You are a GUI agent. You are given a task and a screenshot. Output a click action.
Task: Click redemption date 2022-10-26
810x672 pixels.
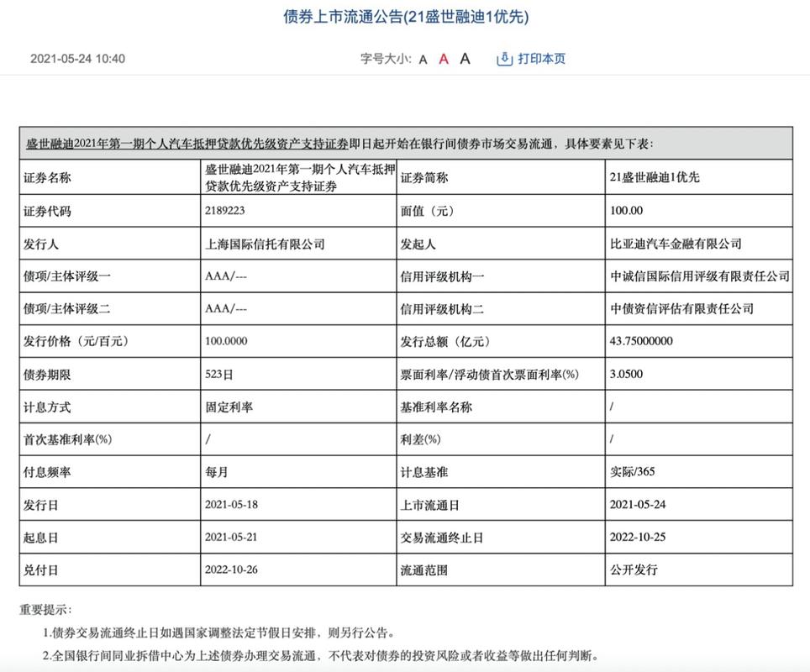(231, 570)
